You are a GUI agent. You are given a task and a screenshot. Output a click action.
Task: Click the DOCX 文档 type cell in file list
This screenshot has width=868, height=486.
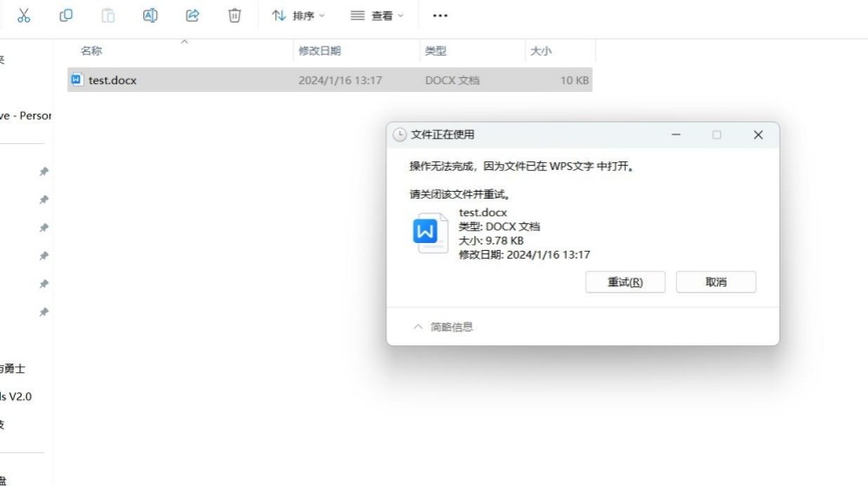coord(452,80)
